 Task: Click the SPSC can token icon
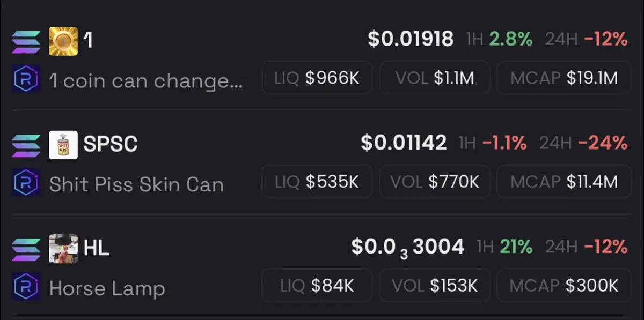[x=63, y=145]
